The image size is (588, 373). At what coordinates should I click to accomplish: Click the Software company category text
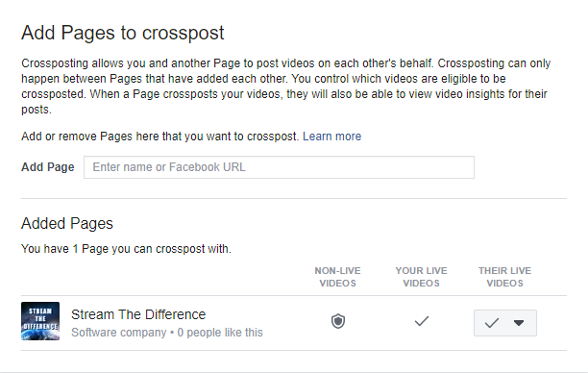[x=119, y=333]
